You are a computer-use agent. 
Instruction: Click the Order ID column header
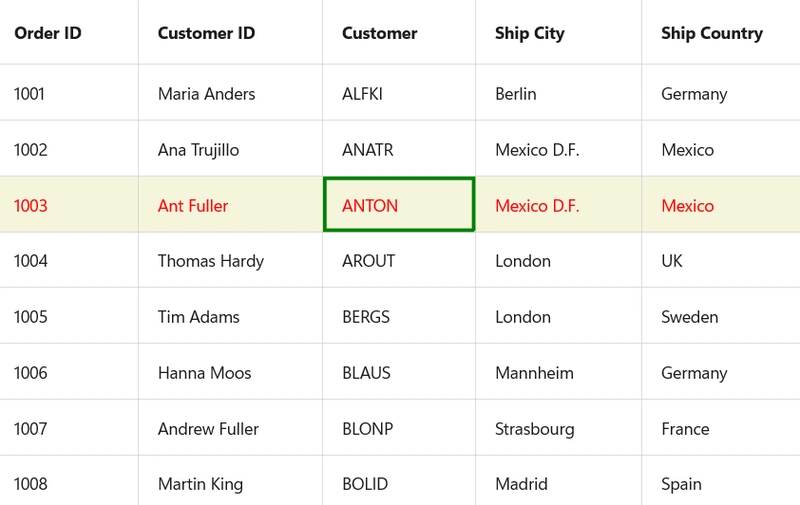[x=69, y=32]
